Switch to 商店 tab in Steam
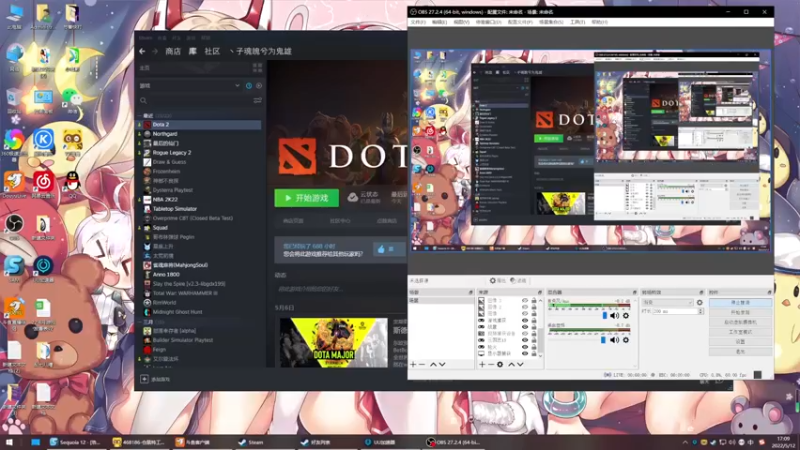800x450 pixels. [x=173, y=51]
